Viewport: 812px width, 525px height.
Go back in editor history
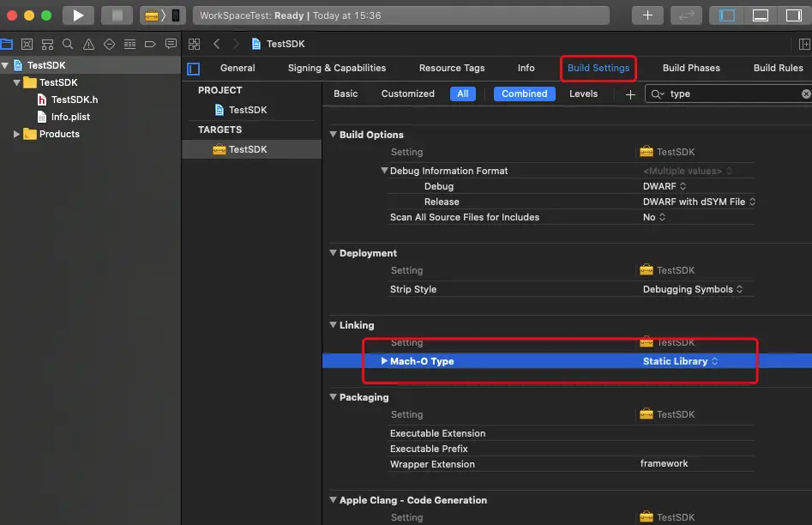pos(216,44)
